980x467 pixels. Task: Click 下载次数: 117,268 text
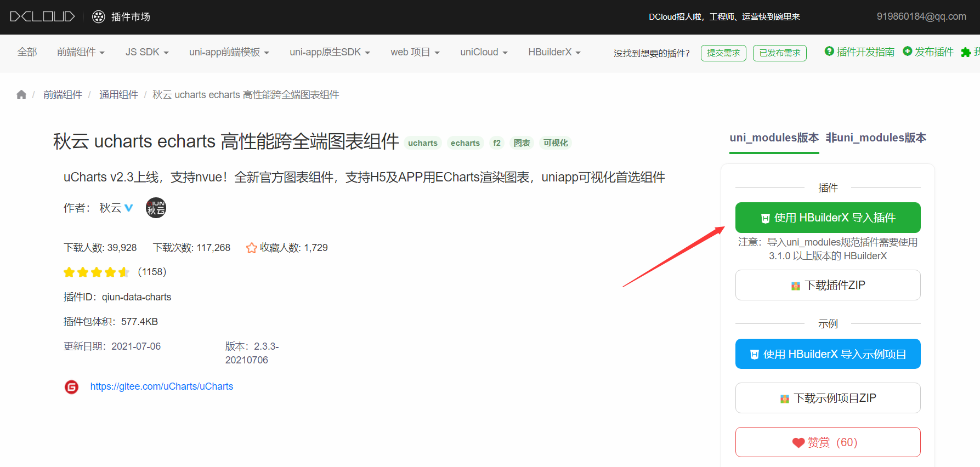tap(191, 248)
